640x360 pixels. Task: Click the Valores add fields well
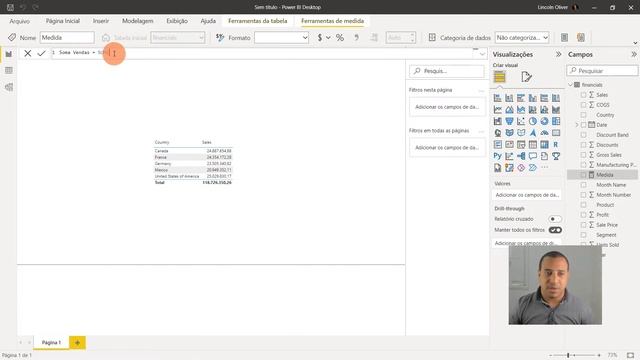tap(527, 195)
